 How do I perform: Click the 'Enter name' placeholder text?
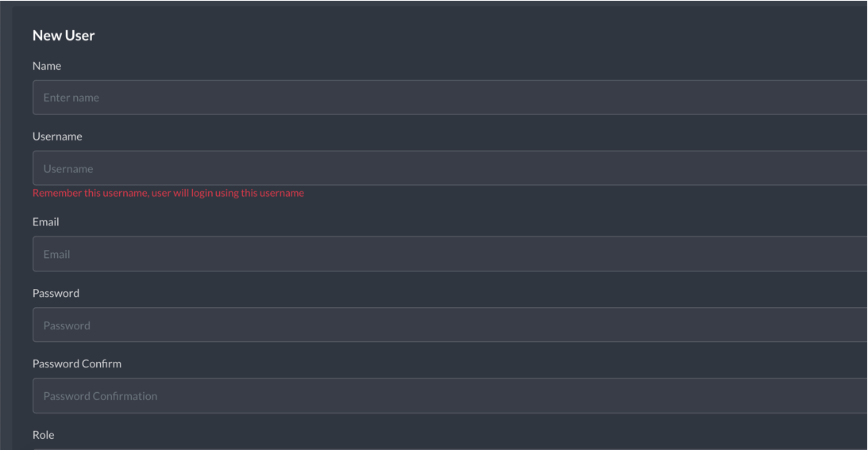click(x=71, y=98)
